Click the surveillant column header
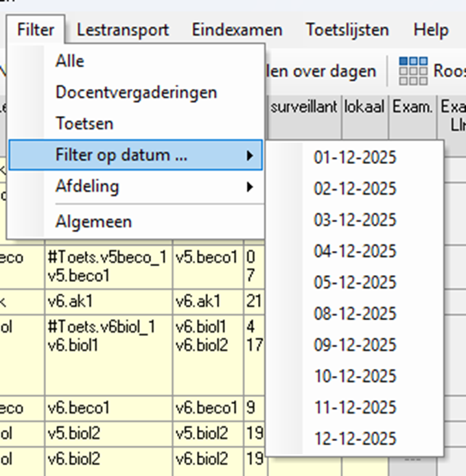 click(x=303, y=107)
